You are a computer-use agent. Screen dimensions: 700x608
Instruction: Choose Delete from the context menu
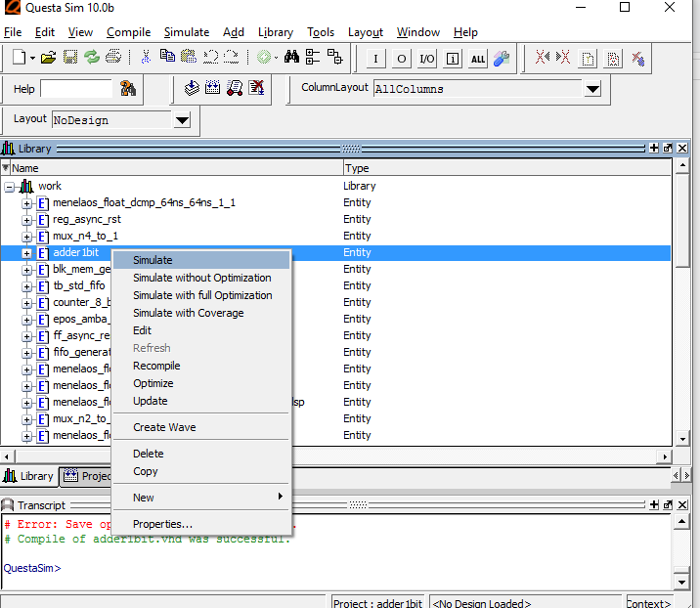pos(201,454)
